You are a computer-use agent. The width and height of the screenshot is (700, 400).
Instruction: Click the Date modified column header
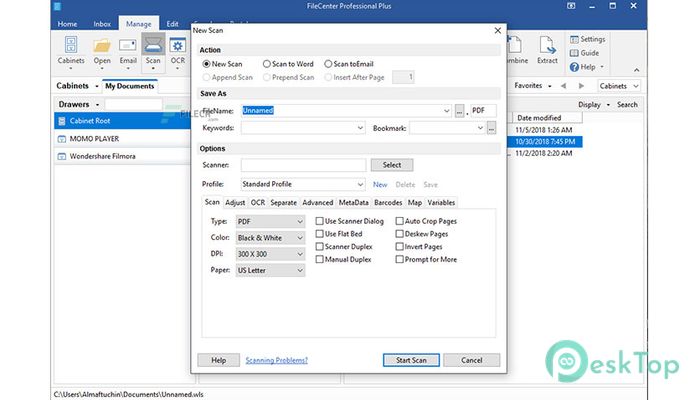click(546, 118)
